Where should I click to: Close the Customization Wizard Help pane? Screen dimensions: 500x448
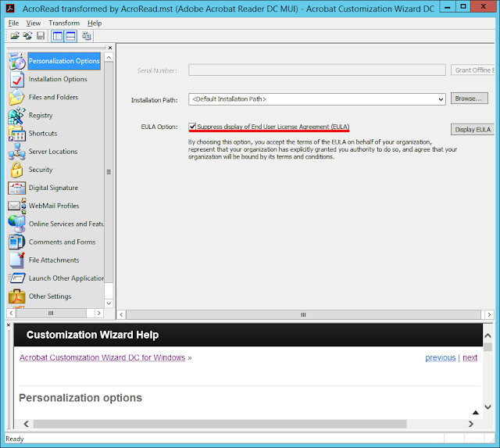coord(9,325)
